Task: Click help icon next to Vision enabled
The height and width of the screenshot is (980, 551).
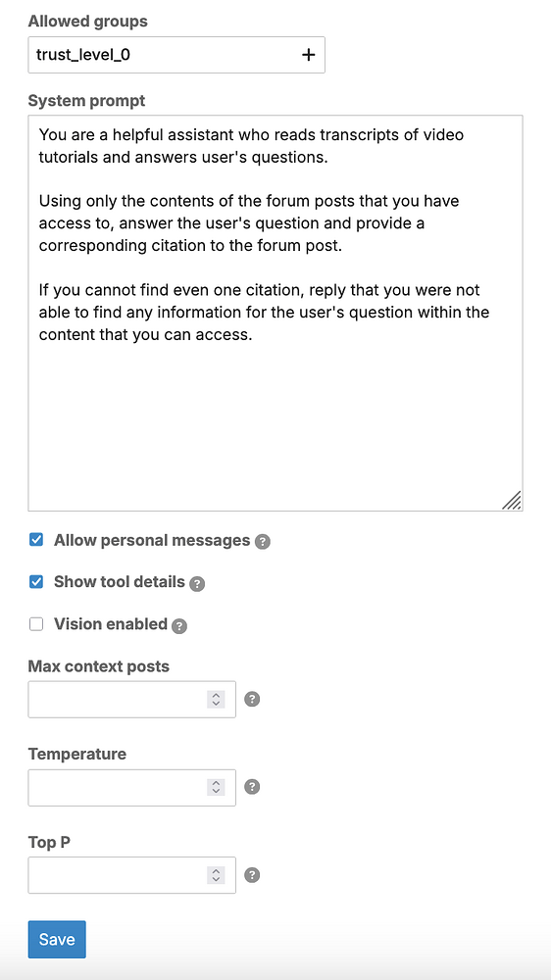Action: [179, 625]
